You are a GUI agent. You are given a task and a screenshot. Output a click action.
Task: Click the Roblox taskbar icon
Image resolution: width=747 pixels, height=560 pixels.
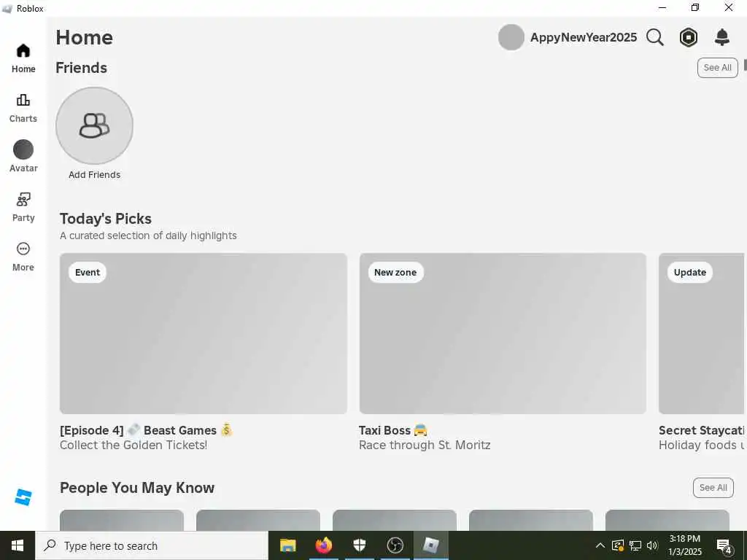tap(430, 545)
